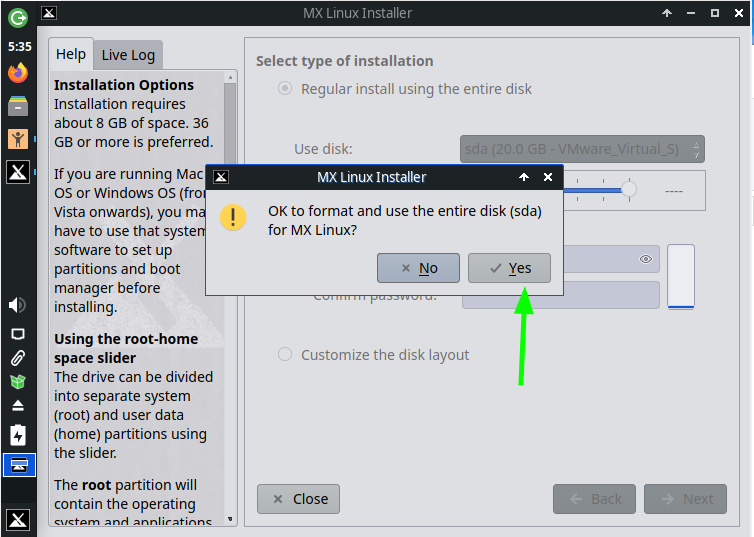Open the Use disk dropdown
The height and width of the screenshot is (537, 754).
[x=582, y=149]
